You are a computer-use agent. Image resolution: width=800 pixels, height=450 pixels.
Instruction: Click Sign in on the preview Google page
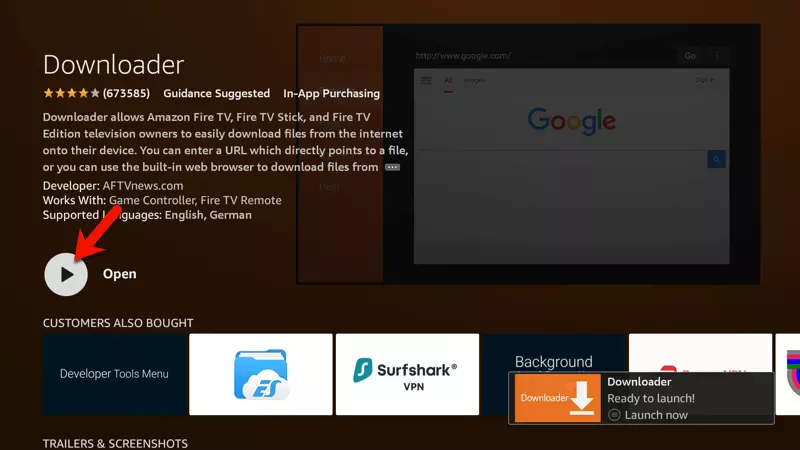pos(705,80)
